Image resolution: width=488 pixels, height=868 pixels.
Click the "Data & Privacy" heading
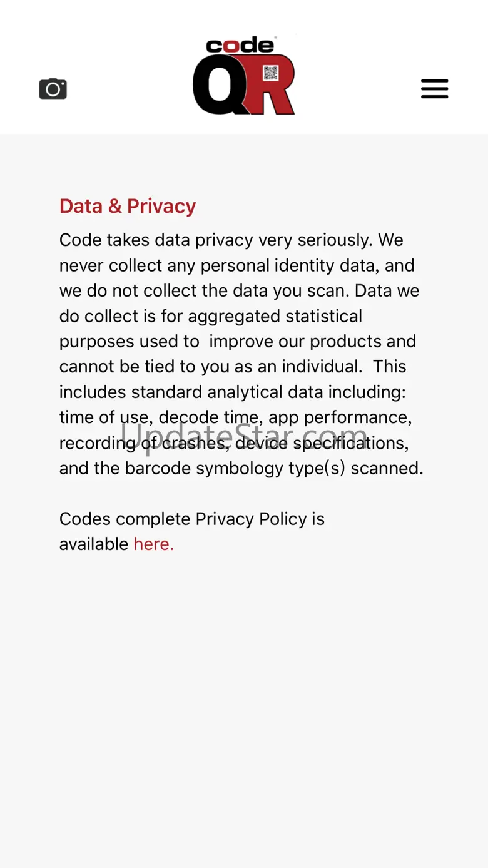click(128, 206)
